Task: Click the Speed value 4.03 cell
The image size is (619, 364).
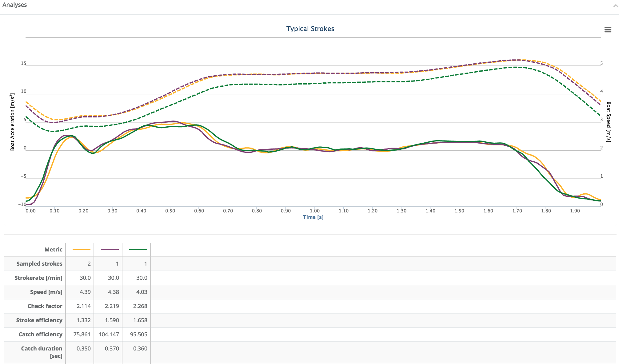Action: 142,292
